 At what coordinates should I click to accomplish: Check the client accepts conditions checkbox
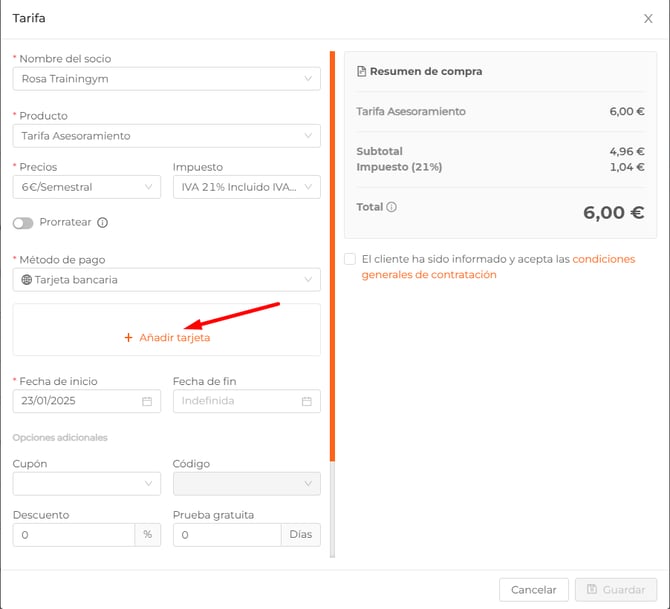click(x=350, y=259)
